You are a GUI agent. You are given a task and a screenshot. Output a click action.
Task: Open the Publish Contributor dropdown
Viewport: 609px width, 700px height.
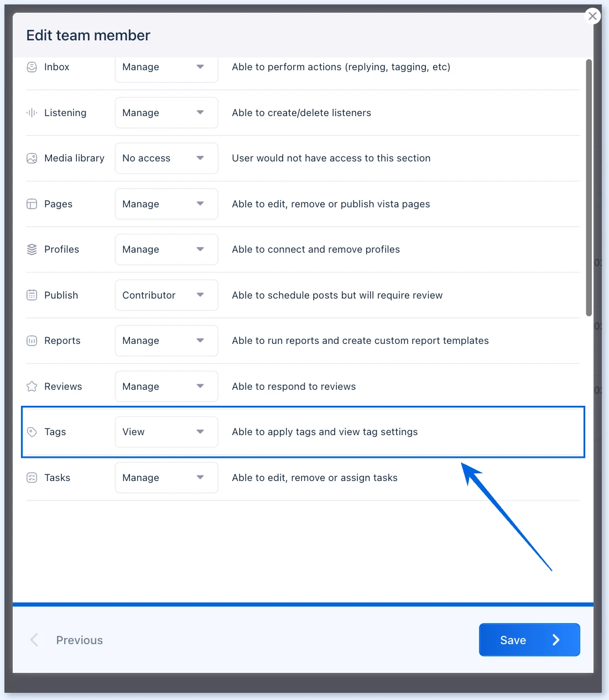pyautogui.click(x=166, y=295)
